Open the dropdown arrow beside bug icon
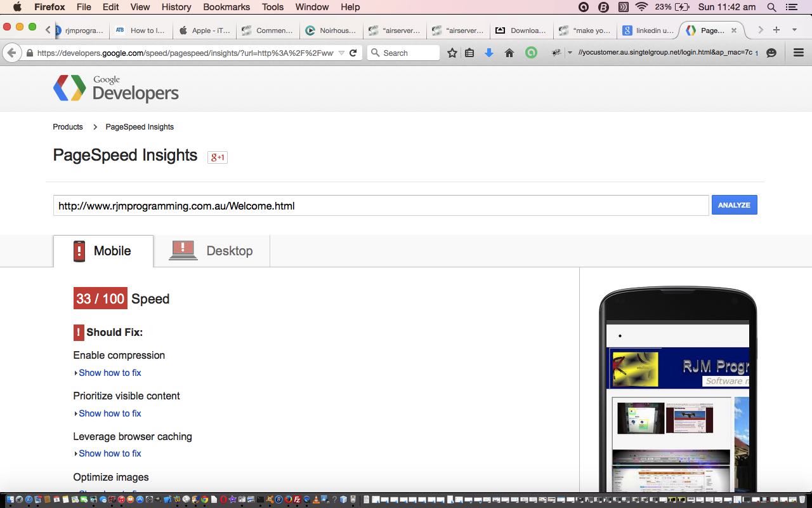This screenshot has width=812, height=508. tap(570, 53)
